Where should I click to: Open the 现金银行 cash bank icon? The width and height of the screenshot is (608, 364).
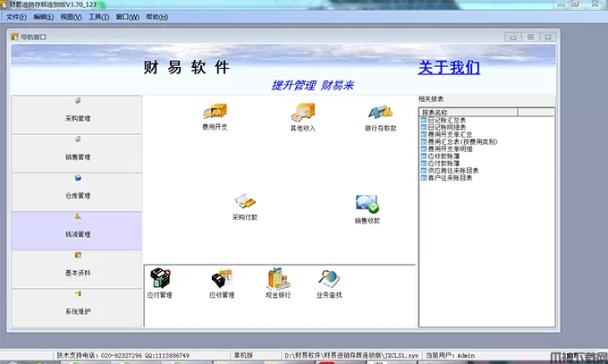coord(278,279)
